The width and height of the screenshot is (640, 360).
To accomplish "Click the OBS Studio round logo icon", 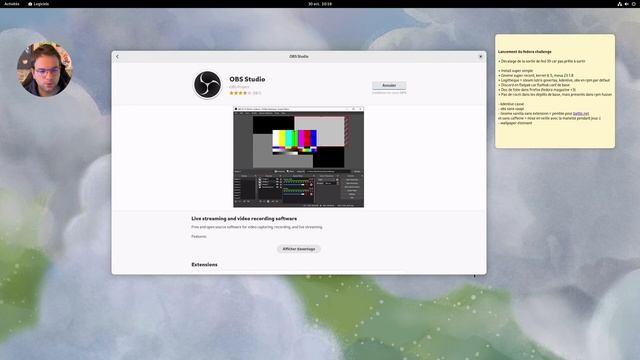I will [207, 85].
